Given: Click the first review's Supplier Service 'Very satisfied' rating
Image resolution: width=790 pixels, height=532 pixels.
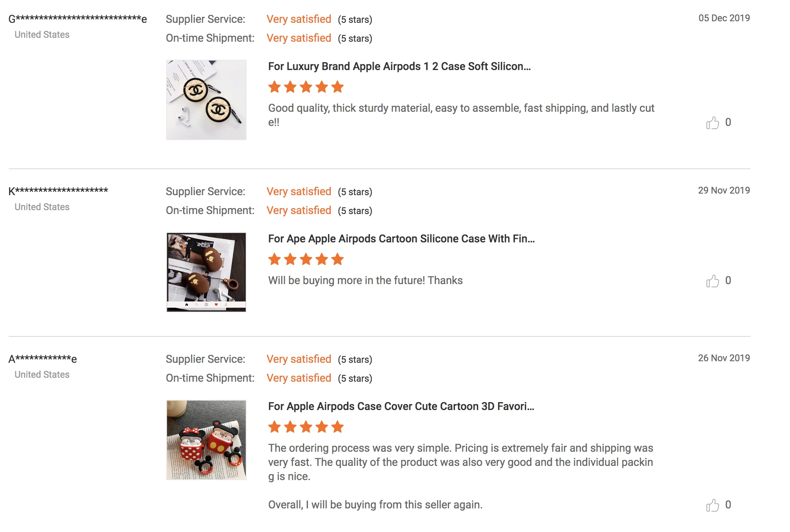Looking at the screenshot, I should 299,19.
